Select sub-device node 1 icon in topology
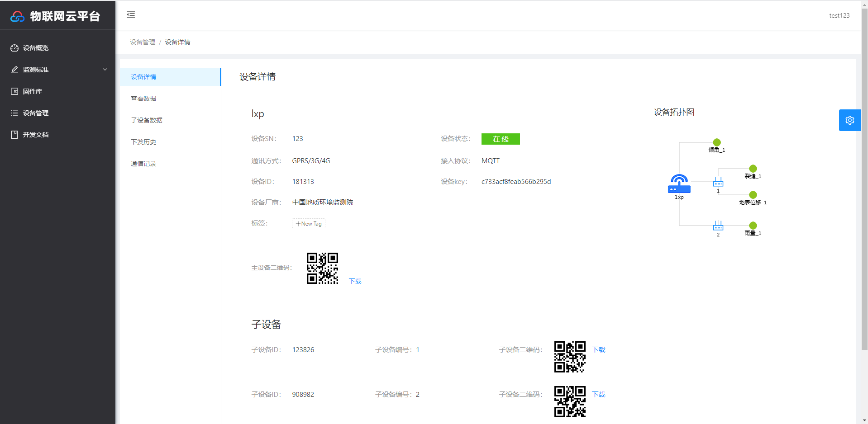Screen dimensions: 868x424 click(x=718, y=182)
